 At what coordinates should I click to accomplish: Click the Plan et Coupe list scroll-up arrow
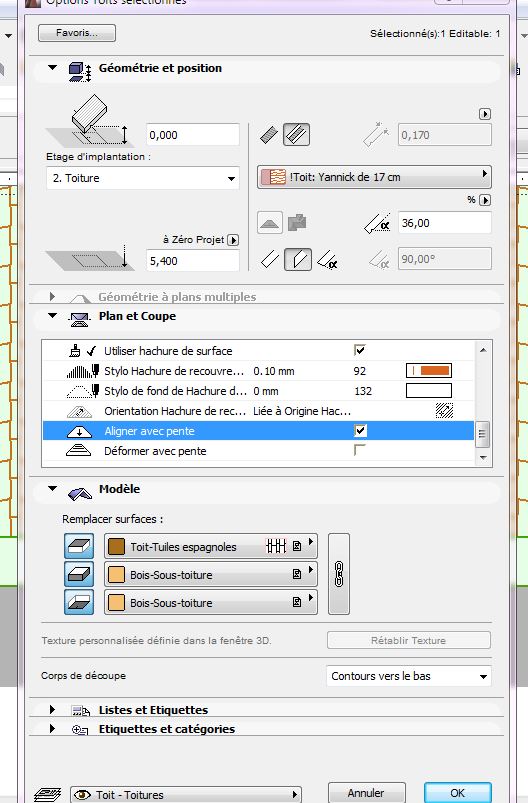coord(483,350)
